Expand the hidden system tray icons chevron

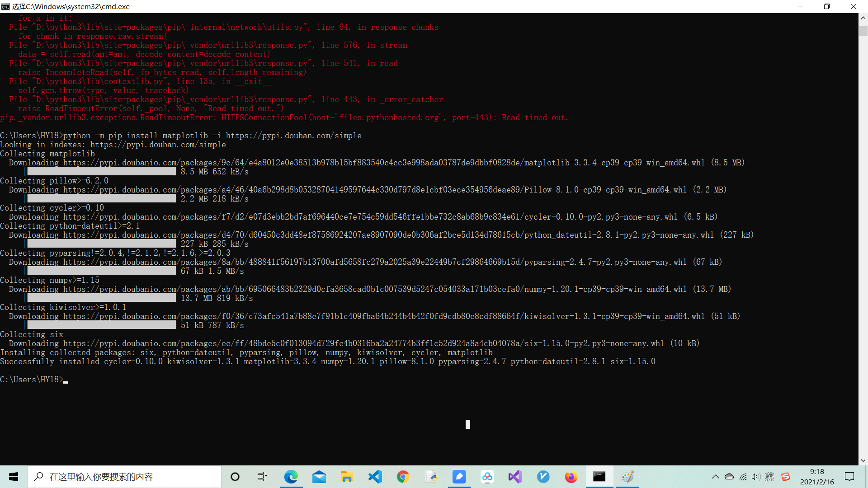click(715, 477)
